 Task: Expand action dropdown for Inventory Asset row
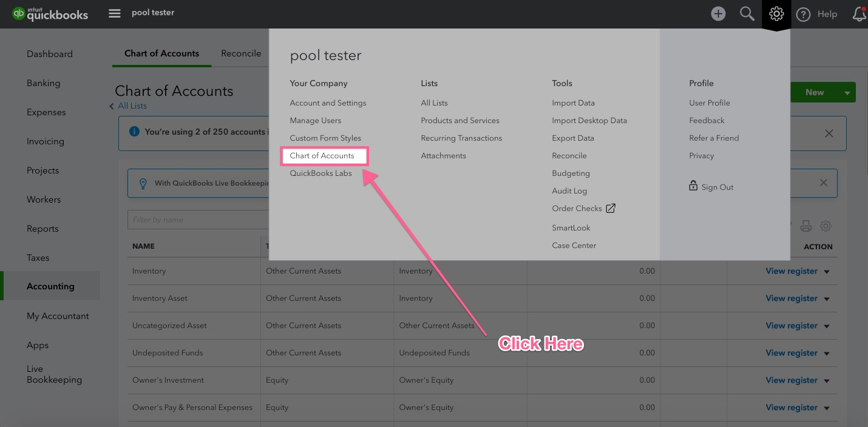[x=827, y=299]
